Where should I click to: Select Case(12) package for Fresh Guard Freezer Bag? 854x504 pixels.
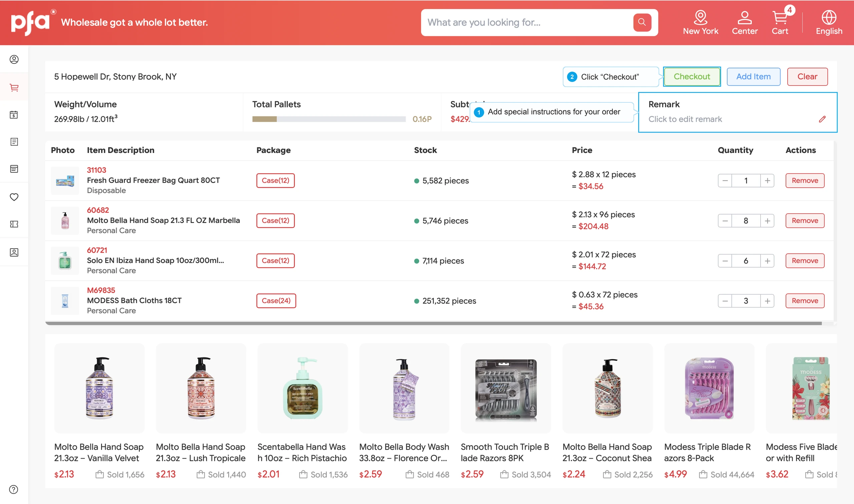tap(275, 181)
